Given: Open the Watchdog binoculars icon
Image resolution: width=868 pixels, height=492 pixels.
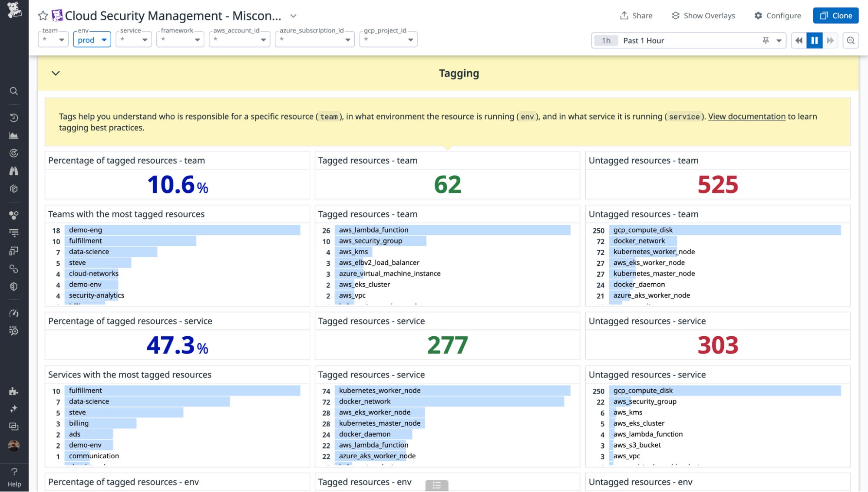Looking at the screenshot, I should pos(14,171).
